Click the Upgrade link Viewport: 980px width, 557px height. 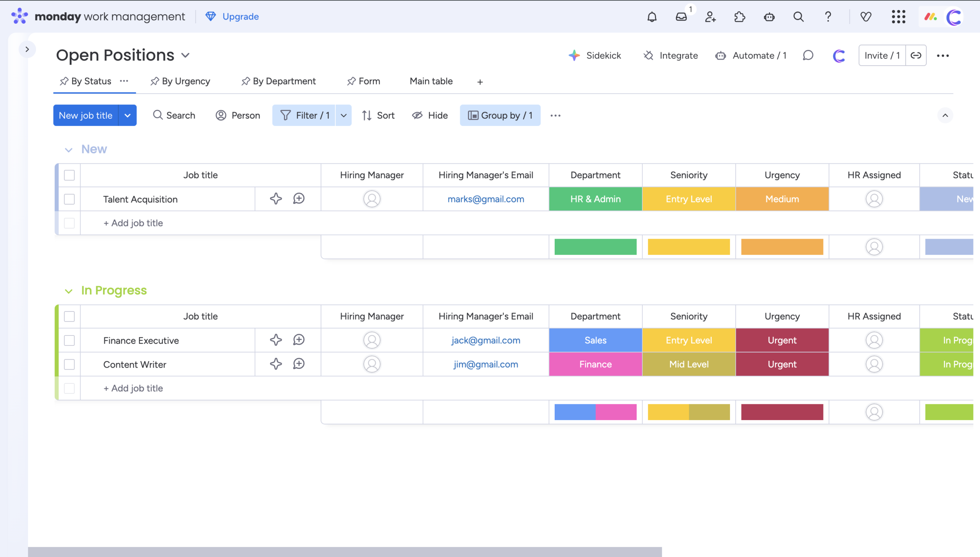coord(240,16)
